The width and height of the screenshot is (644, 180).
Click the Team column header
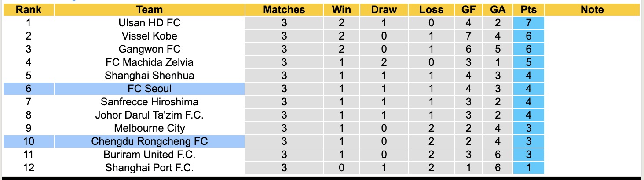(149, 10)
